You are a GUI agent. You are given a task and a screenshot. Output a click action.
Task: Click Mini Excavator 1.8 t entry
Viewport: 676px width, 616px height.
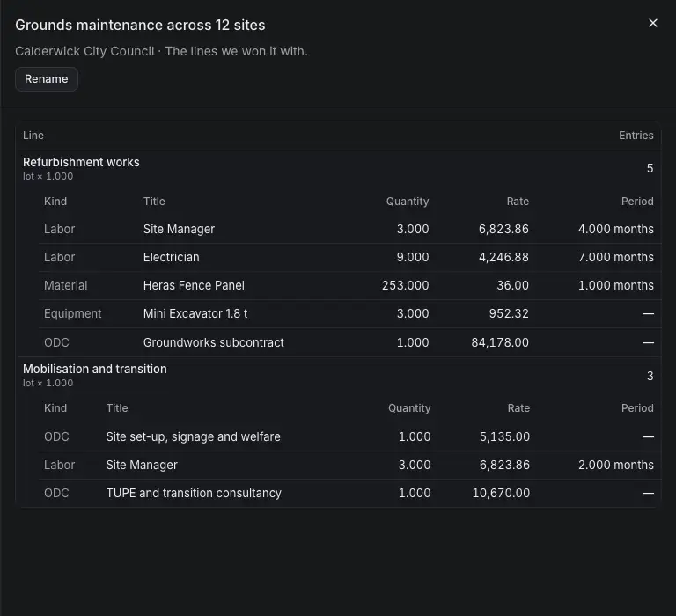[195, 313]
